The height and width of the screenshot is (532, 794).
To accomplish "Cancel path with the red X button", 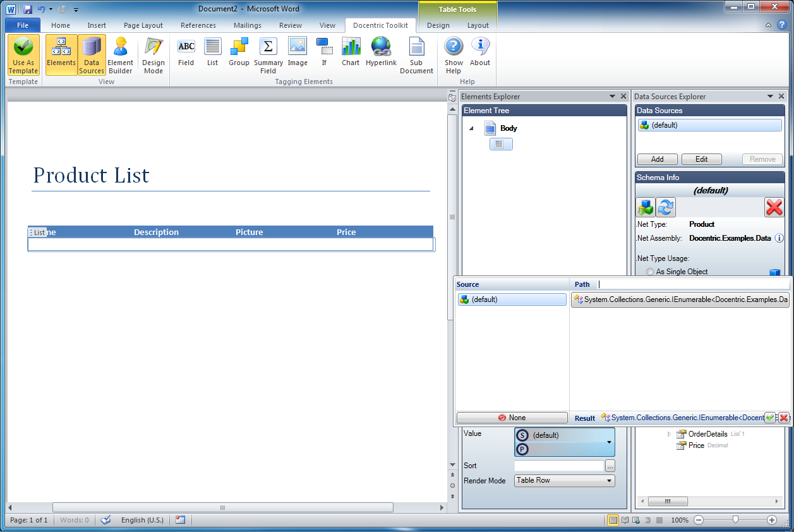I will coord(784,418).
